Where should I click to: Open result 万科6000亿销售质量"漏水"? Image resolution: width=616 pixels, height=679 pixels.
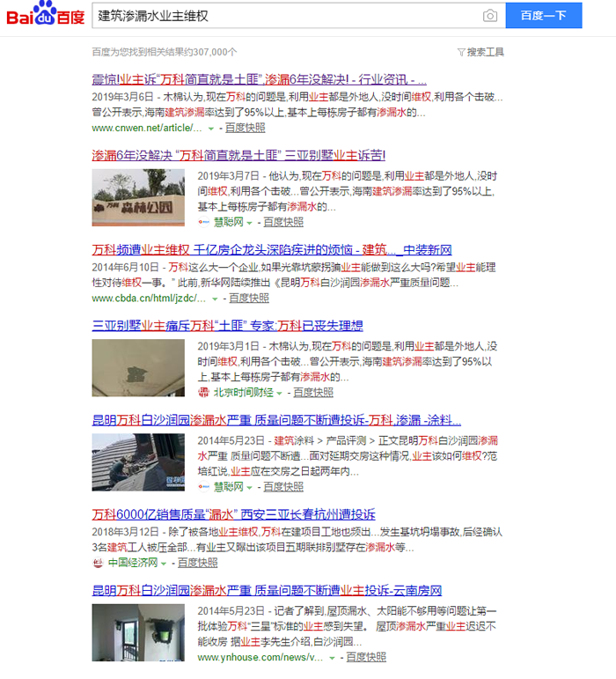[233, 514]
